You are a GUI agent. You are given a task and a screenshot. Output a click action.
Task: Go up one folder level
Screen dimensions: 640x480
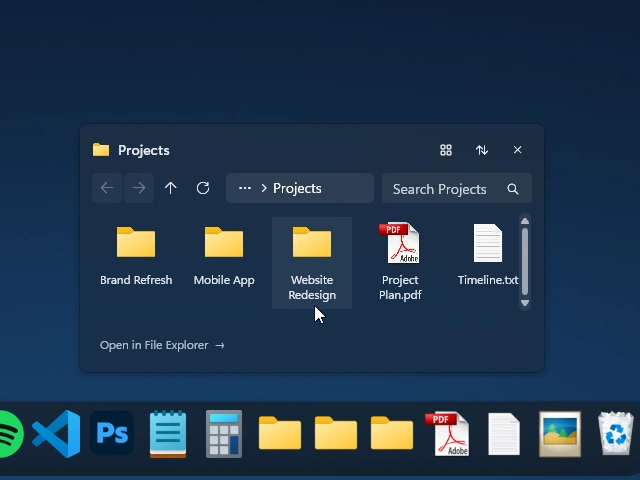click(x=171, y=188)
